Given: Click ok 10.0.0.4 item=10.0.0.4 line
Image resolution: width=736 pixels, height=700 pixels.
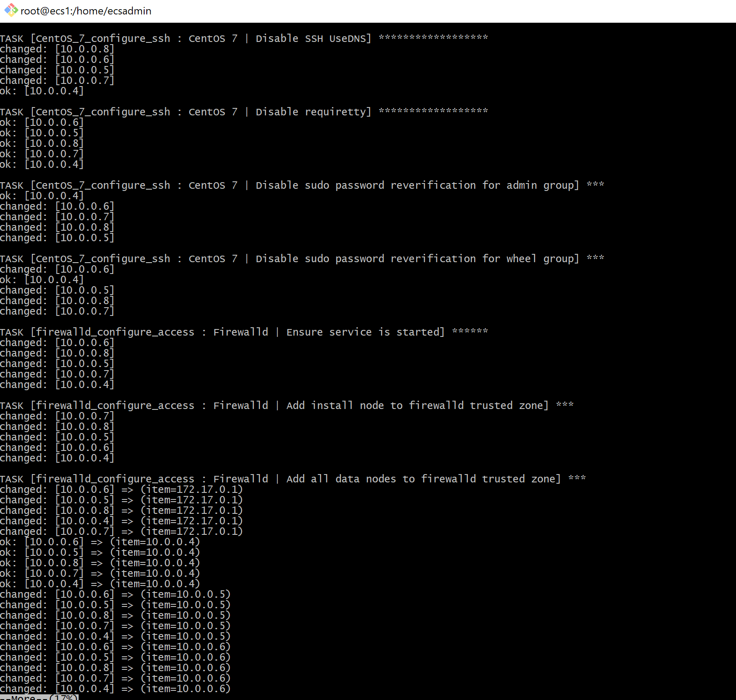Looking at the screenshot, I should coord(100,584).
